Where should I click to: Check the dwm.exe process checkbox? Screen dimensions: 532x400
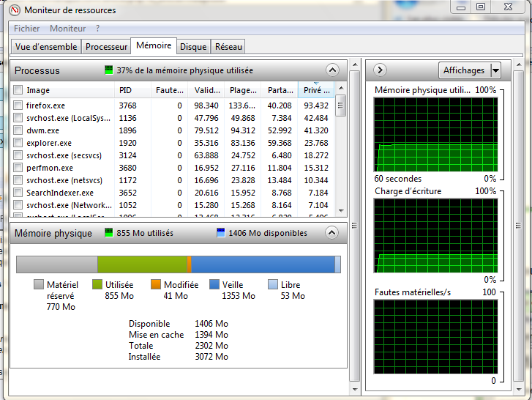[x=18, y=130]
